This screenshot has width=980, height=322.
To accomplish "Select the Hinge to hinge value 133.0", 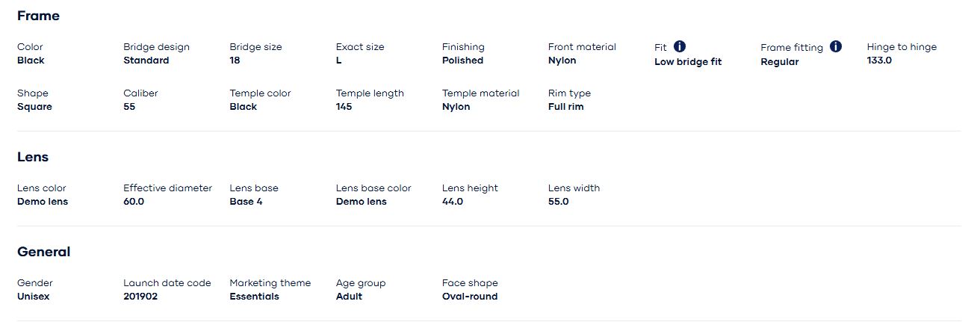I will click(879, 61).
